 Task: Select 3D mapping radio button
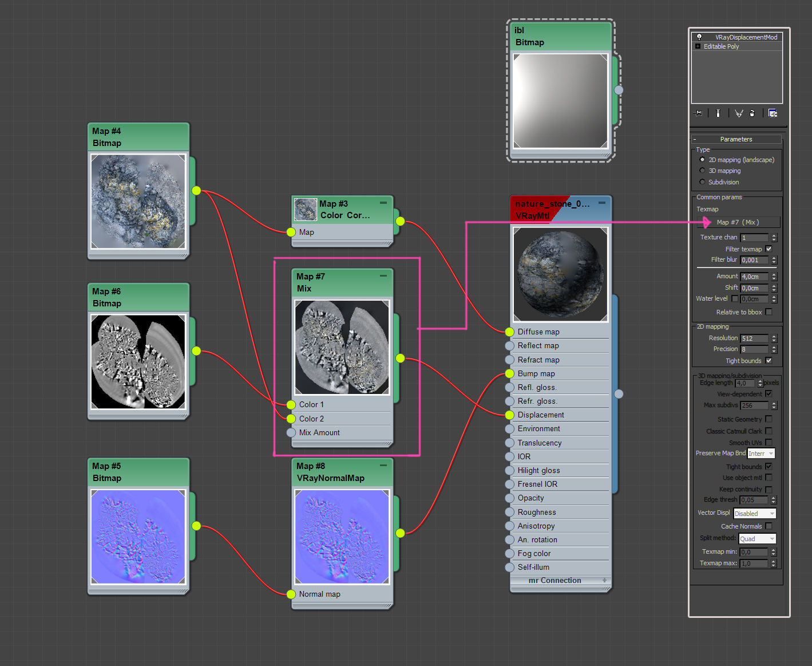pyautogui.click(x=702, y=171)
